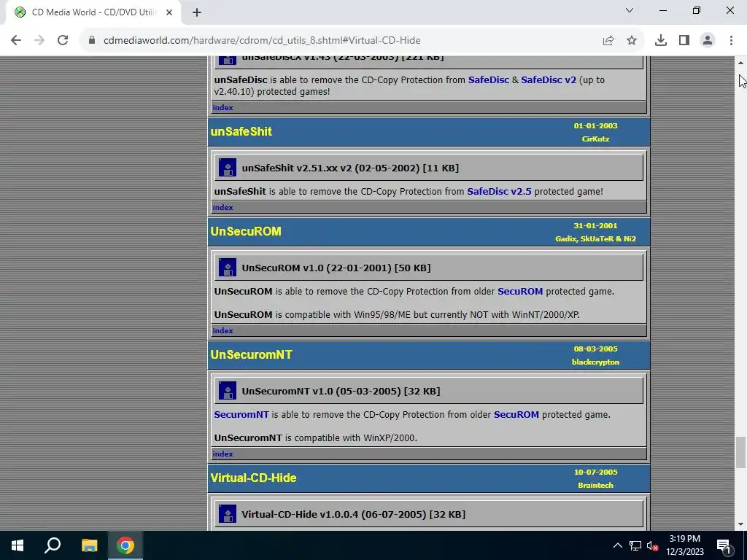The image size is (747, 560).
Task: Open the Windows Start menu
Action: click(x=18, y=545)
